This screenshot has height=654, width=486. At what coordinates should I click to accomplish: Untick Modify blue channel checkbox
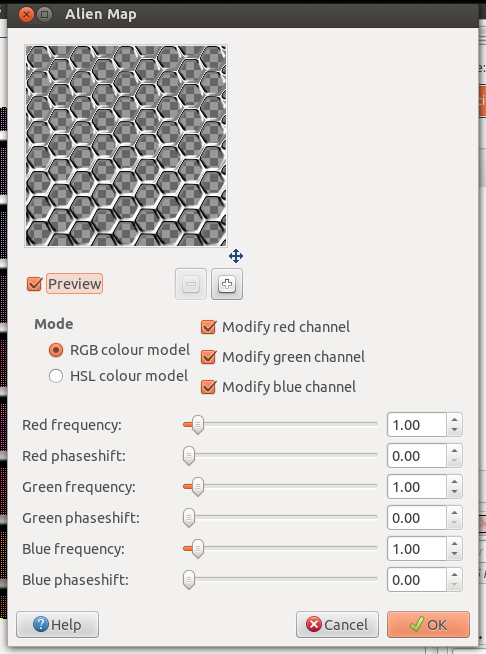208,387
